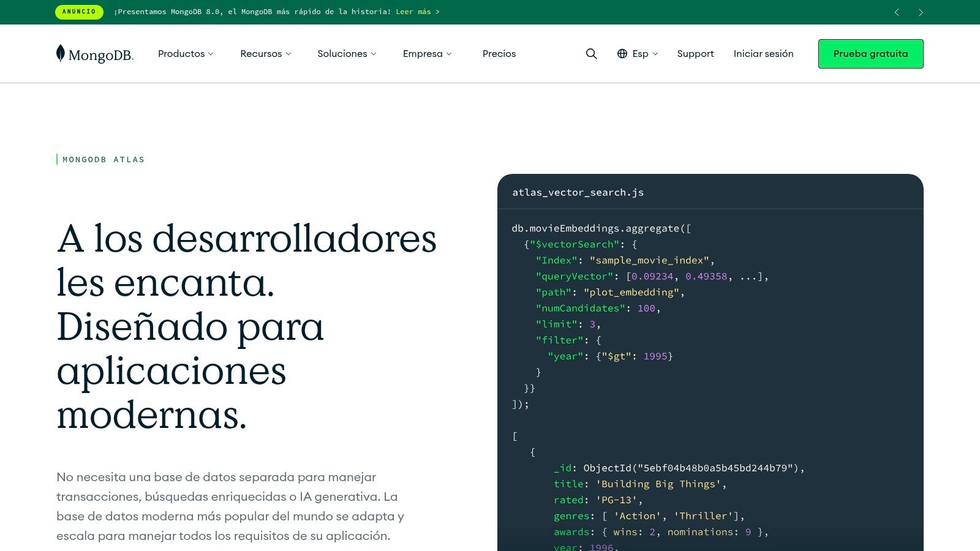Click the "$gt": 1995 filter value
The width and height of the screenshot is (980, 551).
click(x=634, y=356)
